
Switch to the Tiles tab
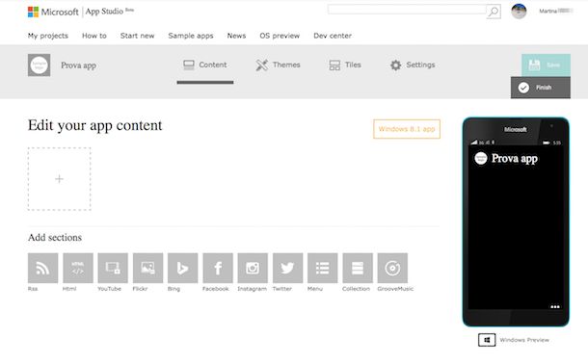(345, 65)
